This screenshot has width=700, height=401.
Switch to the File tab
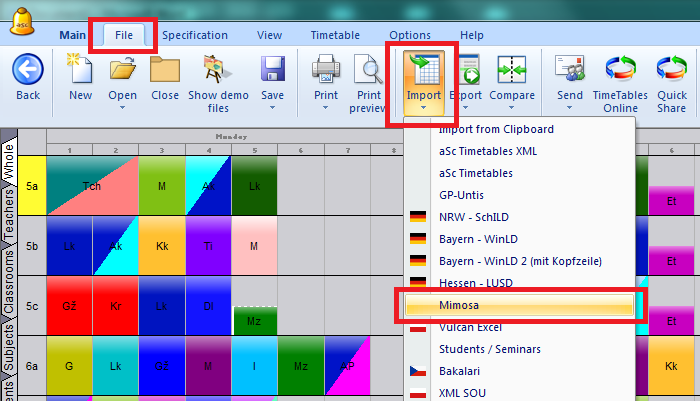click(124, 35)
